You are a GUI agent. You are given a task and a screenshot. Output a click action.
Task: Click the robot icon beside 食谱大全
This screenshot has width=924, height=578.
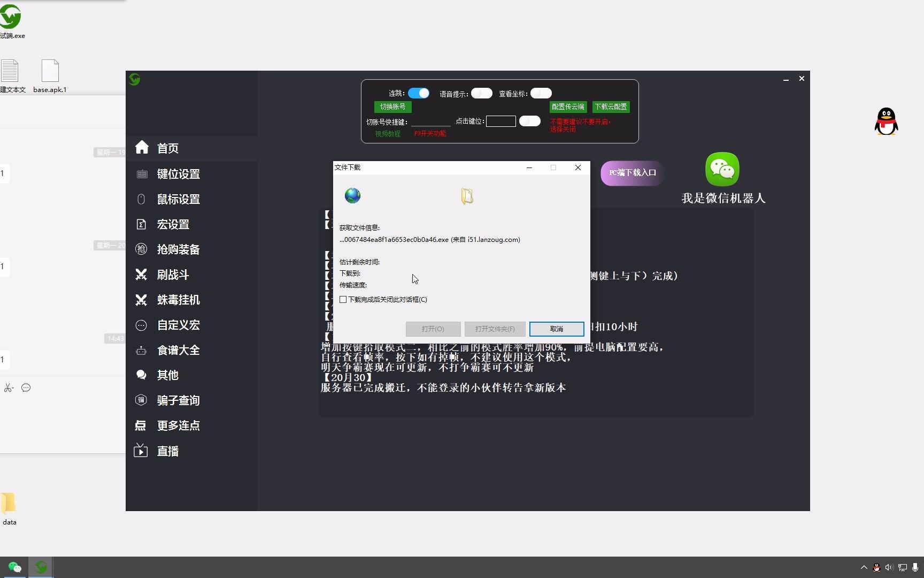coord(141,351)
